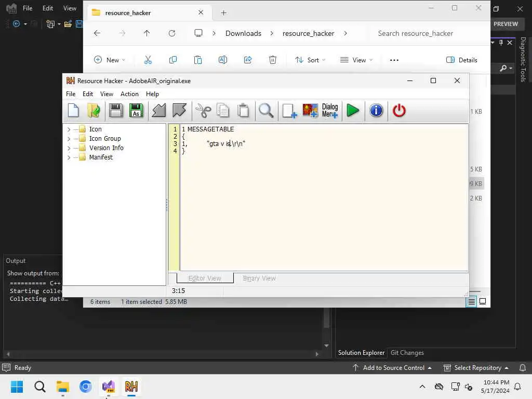Switch to large thumbnails view icon
The image size is (532, 399).
click(483, 302)
